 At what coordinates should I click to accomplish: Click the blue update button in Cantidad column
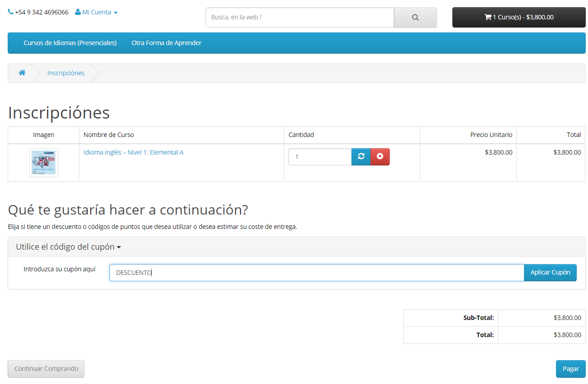click(x=360, y=156)
